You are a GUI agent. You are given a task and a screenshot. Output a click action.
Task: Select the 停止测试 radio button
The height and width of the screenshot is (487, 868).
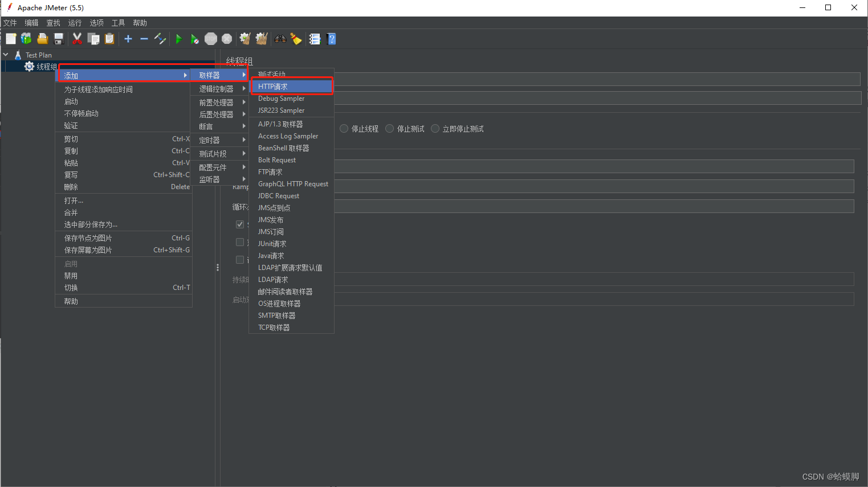click(390, 129)
